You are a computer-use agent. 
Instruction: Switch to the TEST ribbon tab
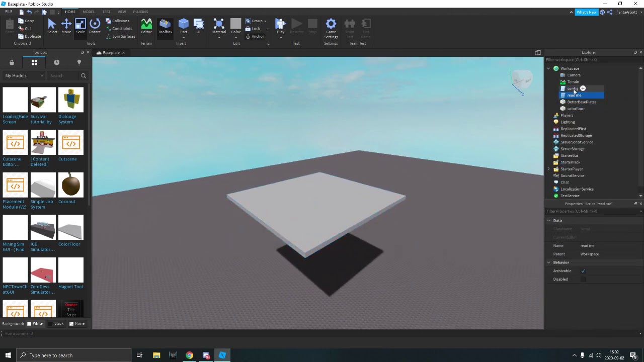[x=106, y=12]
